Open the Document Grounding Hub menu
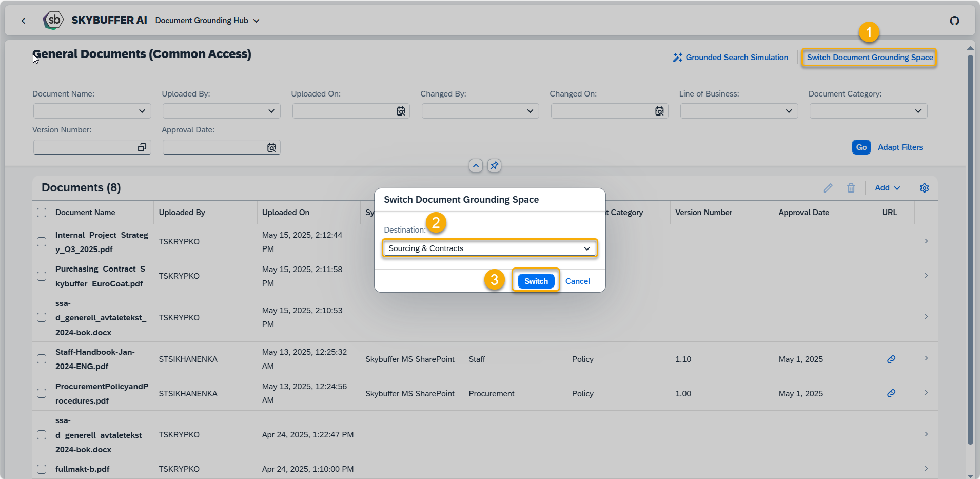Screen dimensions: 980x479 point(207,21)
